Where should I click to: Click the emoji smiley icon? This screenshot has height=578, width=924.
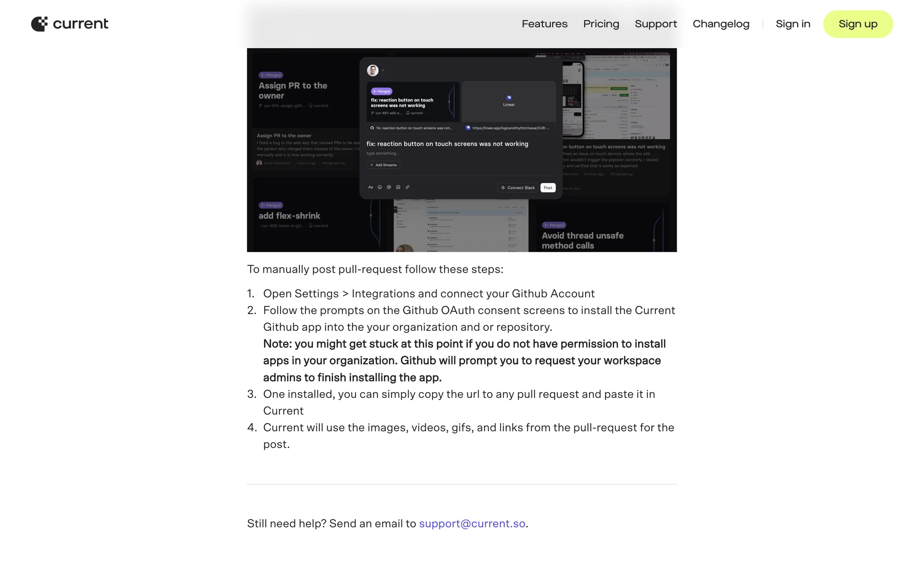(380, 187)
